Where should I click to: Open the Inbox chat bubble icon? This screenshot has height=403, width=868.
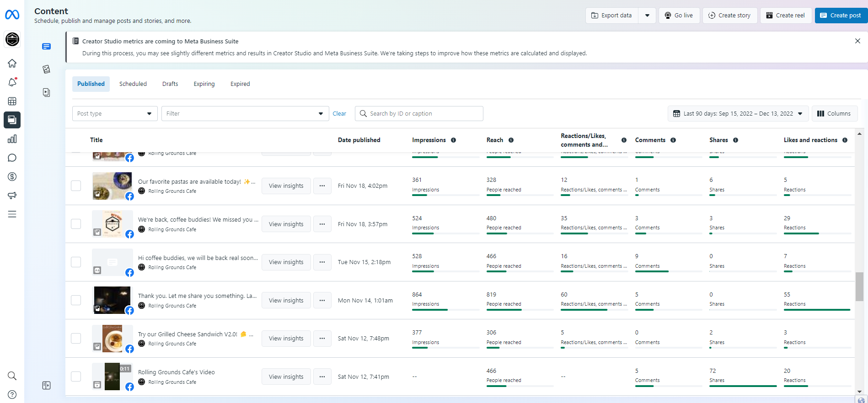[12, 158]
